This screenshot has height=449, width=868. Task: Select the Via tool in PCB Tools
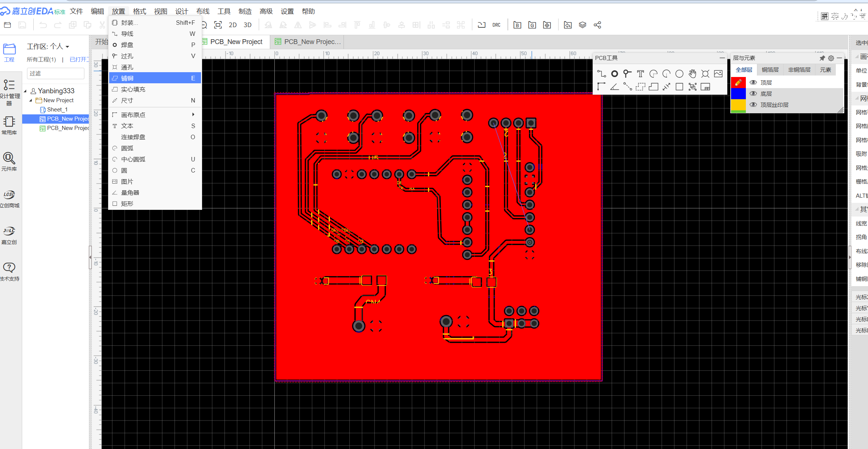point(627,74)
